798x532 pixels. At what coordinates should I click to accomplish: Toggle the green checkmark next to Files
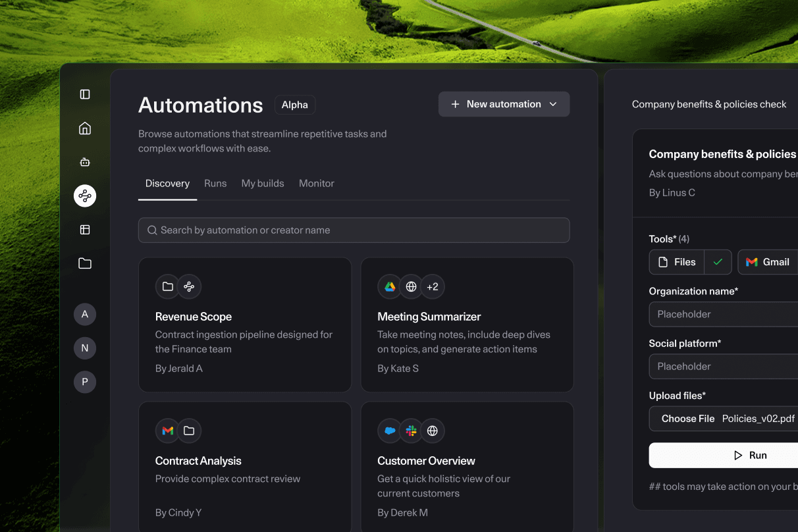click(x=718, y=262)
